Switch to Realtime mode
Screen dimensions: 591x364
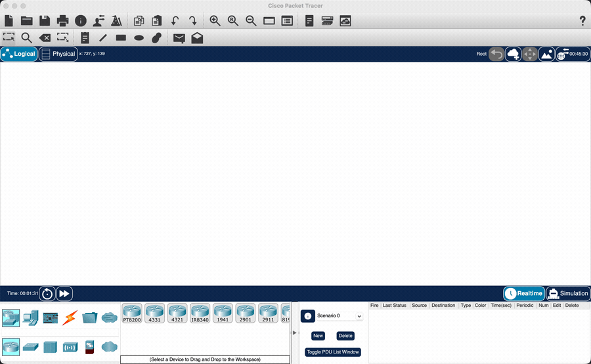pos(524,293)
